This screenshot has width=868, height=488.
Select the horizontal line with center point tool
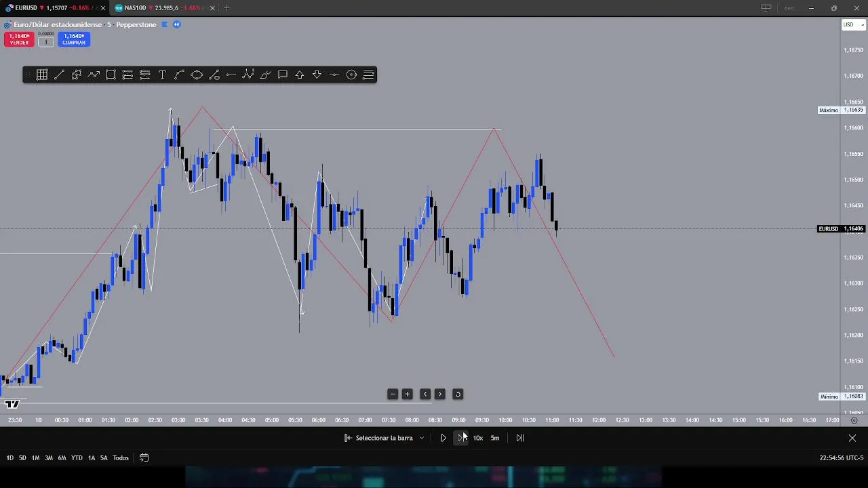(334, 75)
